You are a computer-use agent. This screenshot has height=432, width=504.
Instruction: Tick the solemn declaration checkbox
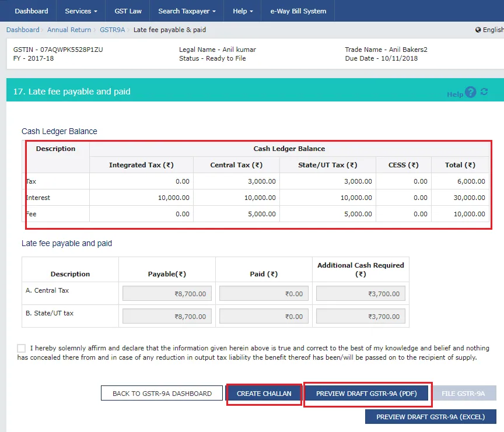click(21, 348)
